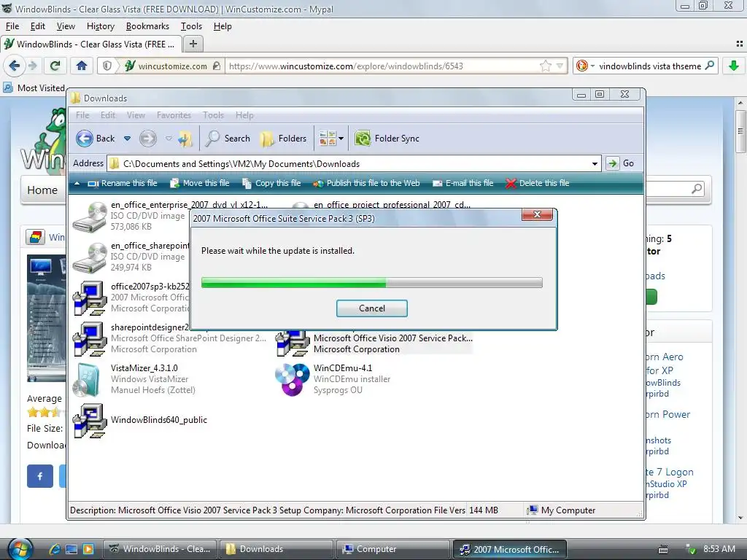Click the Home link on webpage
This screenshot has height=560, width=747.
pyautogui.click(x=42, y=190)
